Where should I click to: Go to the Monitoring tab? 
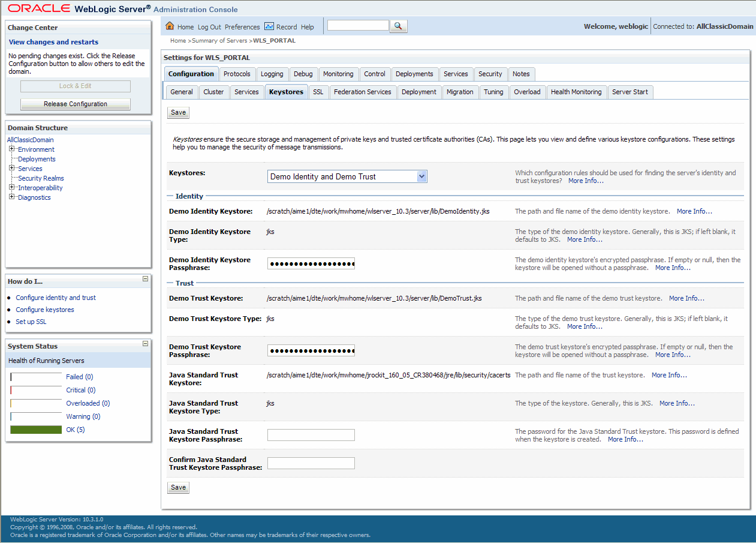tap(338, 74)
